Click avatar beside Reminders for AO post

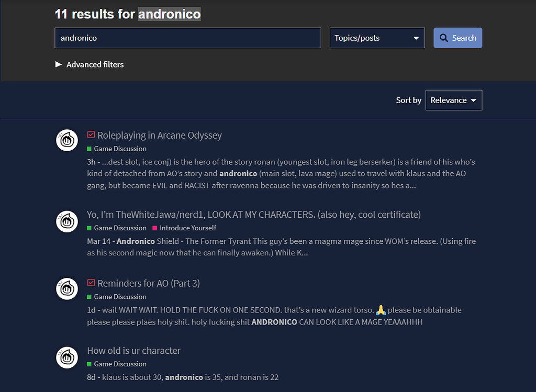tap(67, 289)
